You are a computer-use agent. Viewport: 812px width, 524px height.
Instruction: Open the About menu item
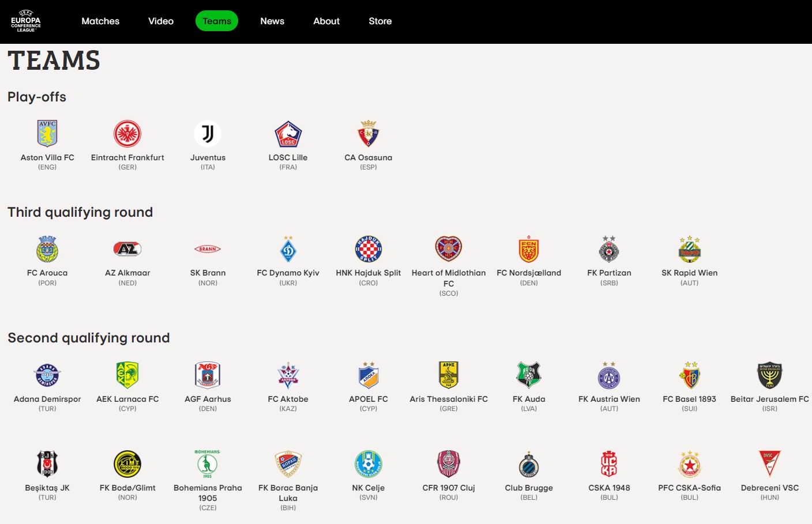click(x=326, y=21)
